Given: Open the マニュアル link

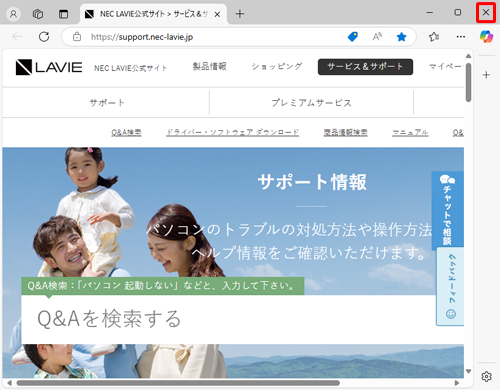Looking at the screenshot, I should tap(410, 133).
